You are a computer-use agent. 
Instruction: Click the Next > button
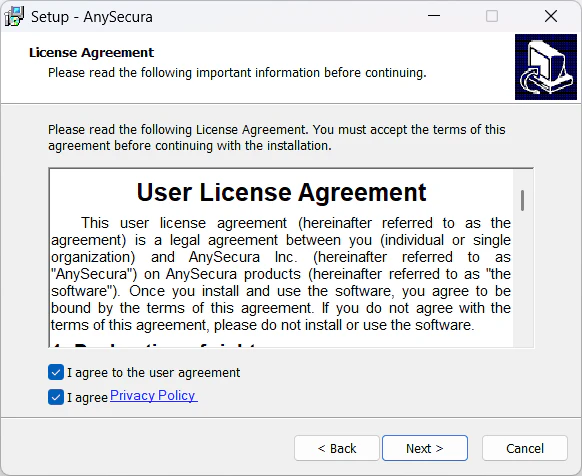[x=425, y=448]
